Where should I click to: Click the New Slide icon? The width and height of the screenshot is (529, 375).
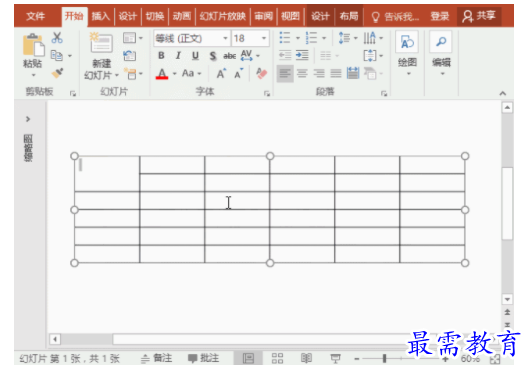(101, 42)
